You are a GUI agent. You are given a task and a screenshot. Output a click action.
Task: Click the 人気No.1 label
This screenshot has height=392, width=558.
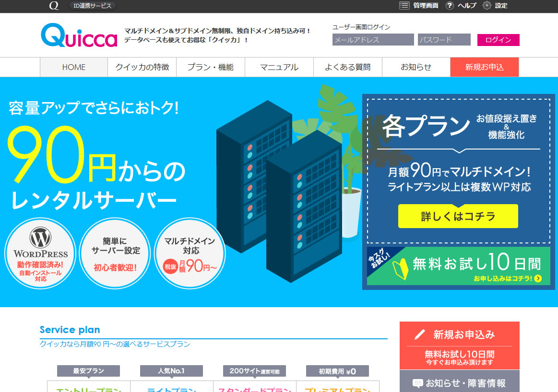click(x=171, y=371)
